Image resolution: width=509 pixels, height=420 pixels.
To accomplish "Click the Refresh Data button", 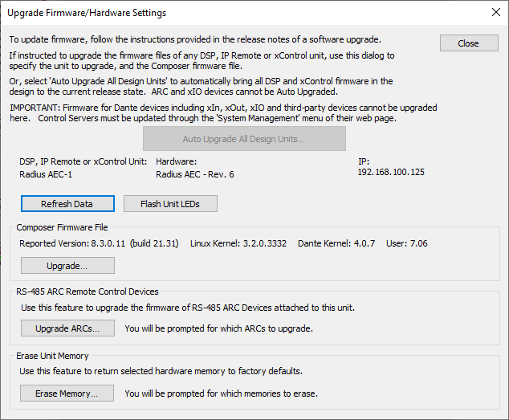I will click(x=67, y=204).
